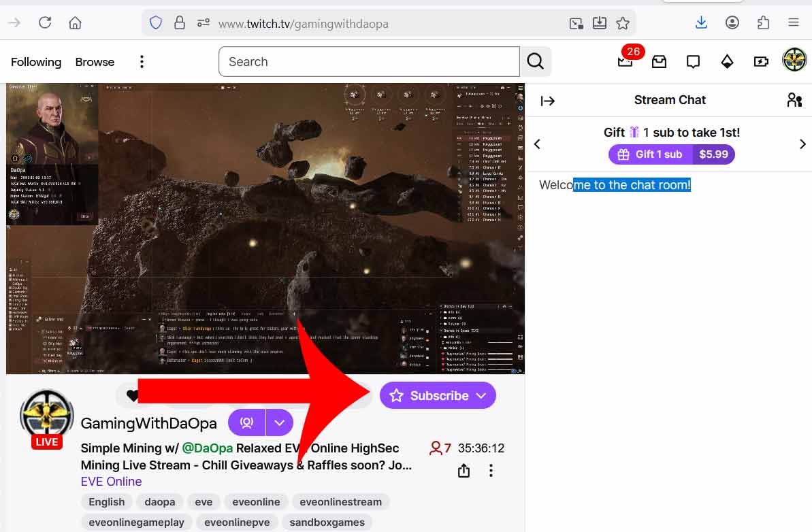Viewport: 812px width, 532px height.
Task: Click the install app icon in address bar
Action: click(600, 22)
